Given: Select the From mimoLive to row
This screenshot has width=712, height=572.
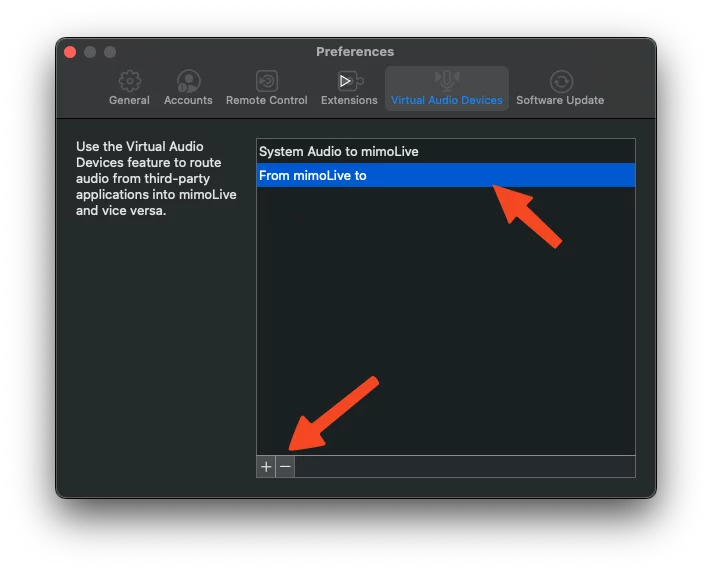Looking at the screenshot, I should [x=445, y=175].
